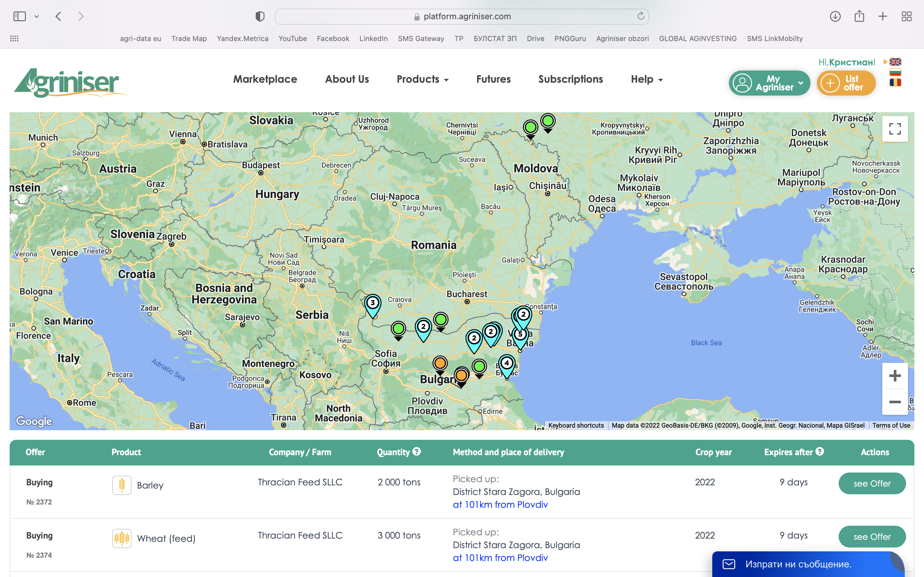Click Expires after help icon
Image resolution: width=924 pixels, height=577 pixels.
[x=820, y=451]
